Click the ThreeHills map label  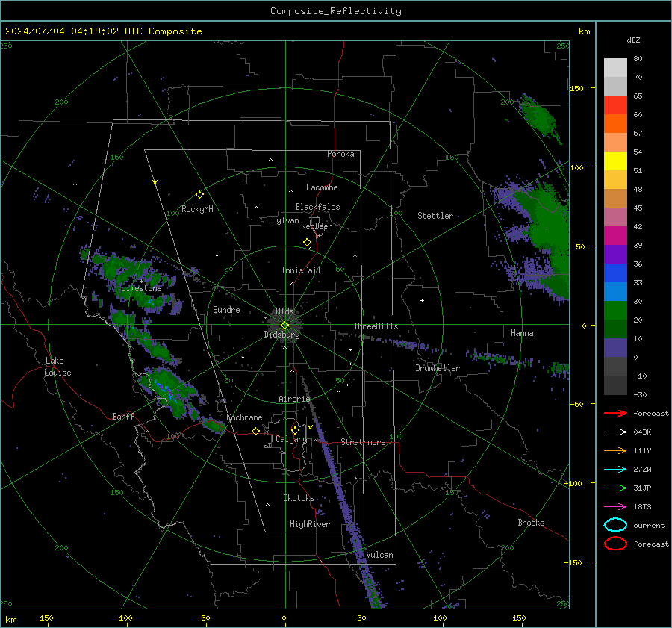[x=376, y=326]
